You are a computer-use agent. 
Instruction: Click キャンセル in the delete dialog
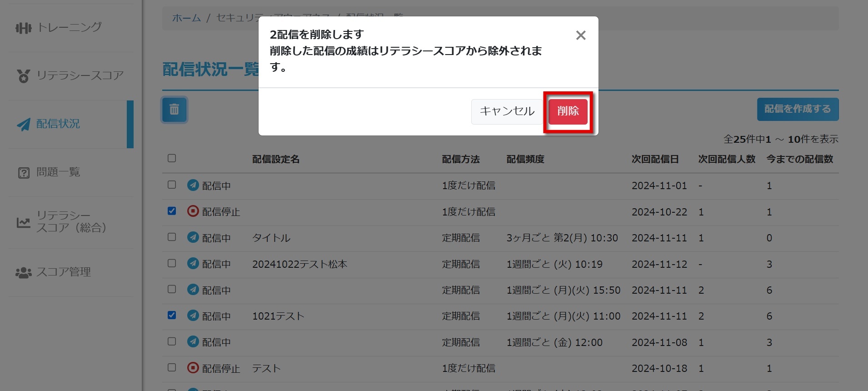507,111
